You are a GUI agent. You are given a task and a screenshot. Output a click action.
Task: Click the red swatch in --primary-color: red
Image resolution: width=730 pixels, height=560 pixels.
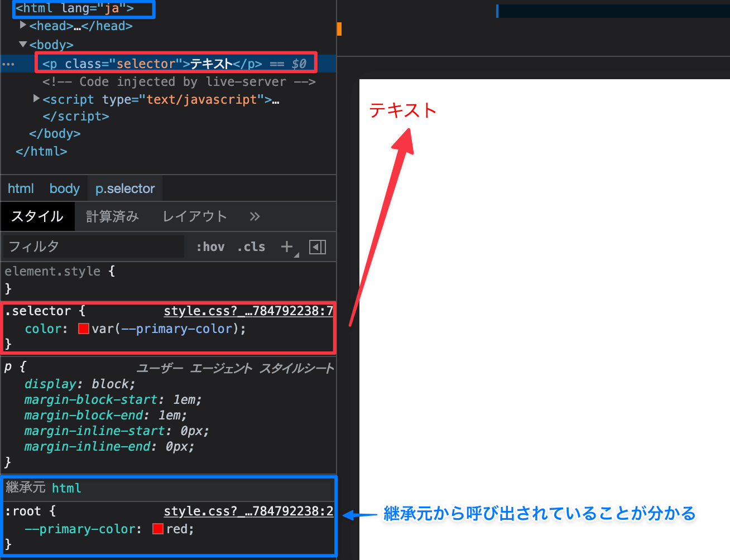coord(158,529)
